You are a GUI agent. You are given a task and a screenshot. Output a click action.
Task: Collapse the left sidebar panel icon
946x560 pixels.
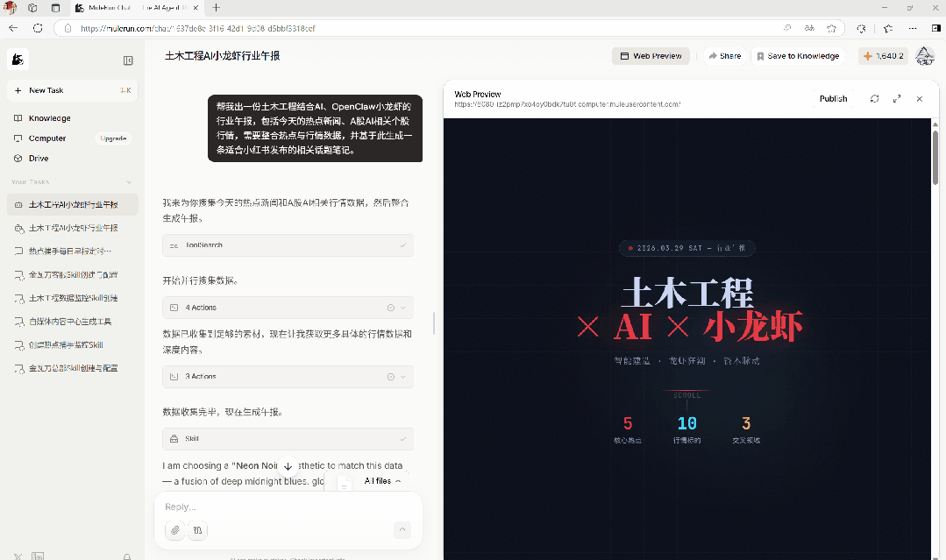click(x=128, y=60)
